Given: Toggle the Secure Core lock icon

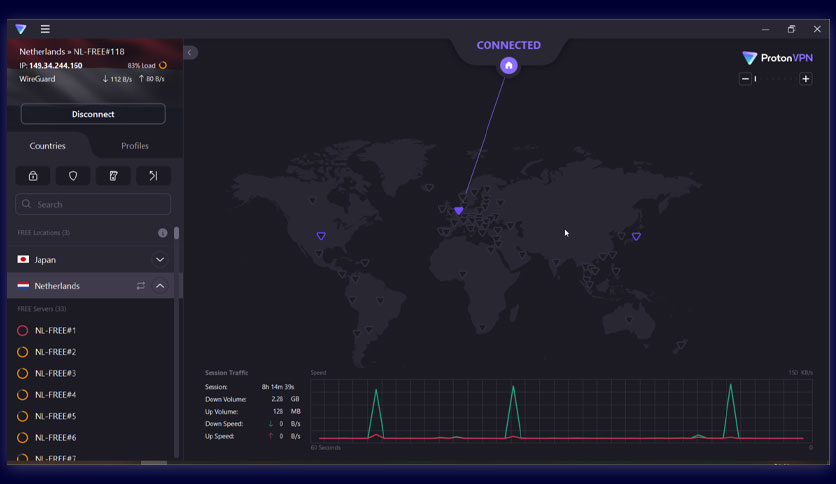Looking at the screenshot, I should [33, 175].
